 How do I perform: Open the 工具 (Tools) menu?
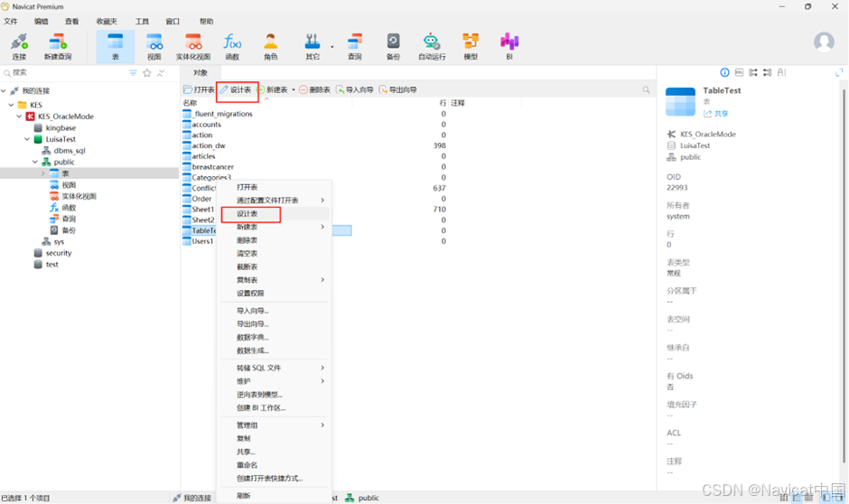point(142,21)
